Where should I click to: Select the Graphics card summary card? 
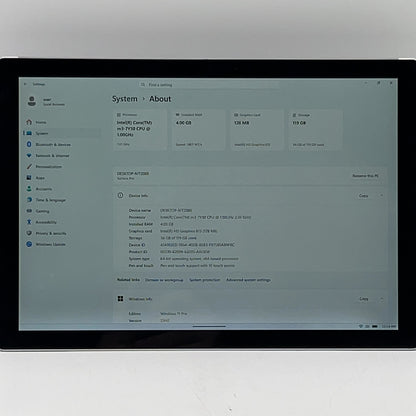257,130
